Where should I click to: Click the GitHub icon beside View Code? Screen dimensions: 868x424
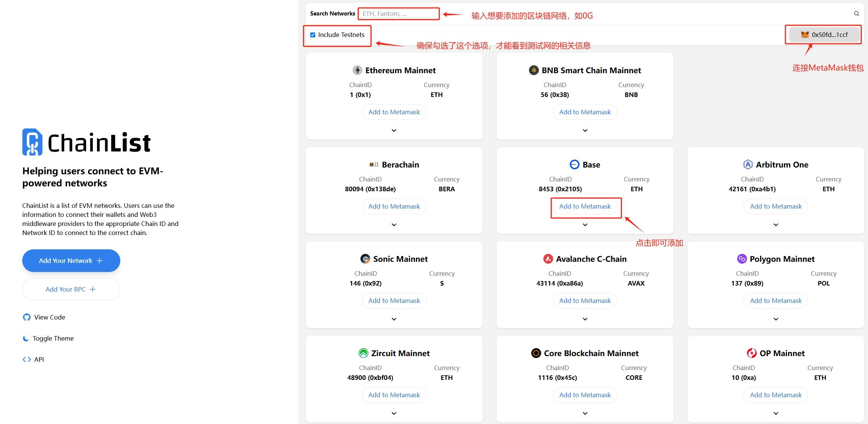[26, 317]
